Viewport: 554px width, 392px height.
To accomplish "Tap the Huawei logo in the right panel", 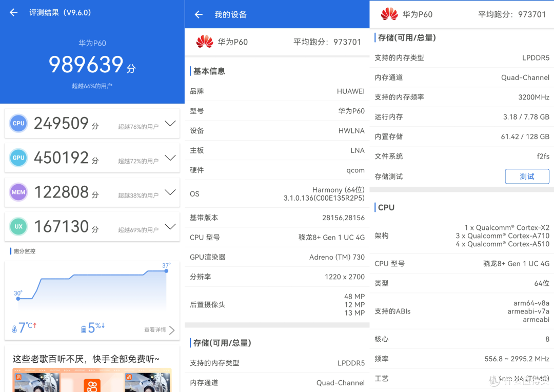I will pos(389,14).
